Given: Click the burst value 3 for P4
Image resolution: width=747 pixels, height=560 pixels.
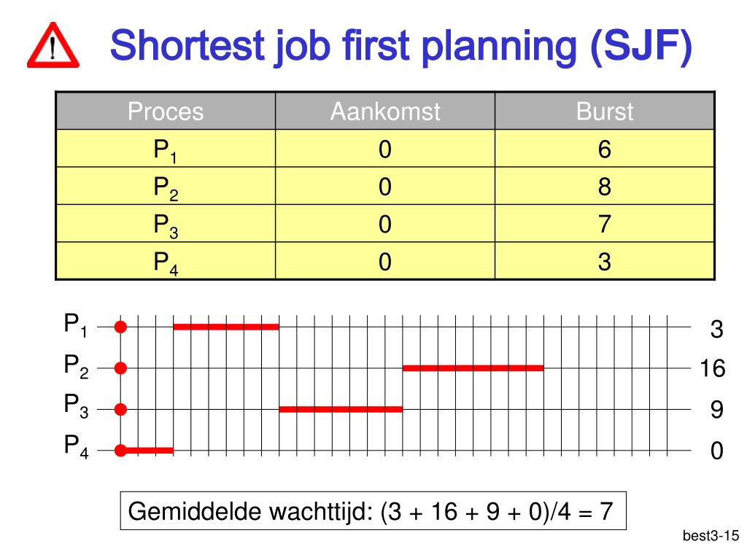Looking at the screenshot, I should [605, 262].
